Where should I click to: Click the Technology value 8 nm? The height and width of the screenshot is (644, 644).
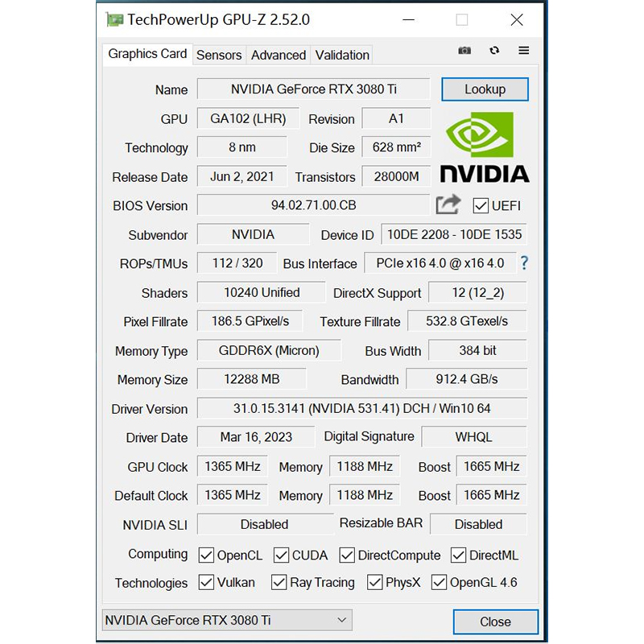(242, 147)
